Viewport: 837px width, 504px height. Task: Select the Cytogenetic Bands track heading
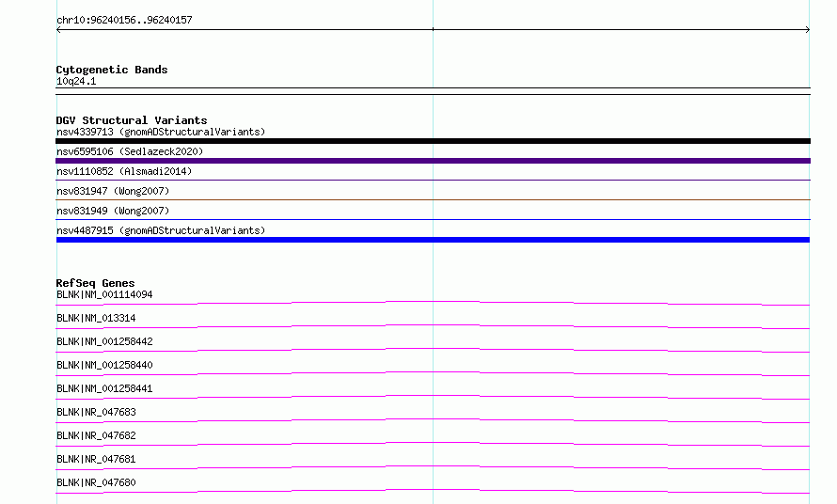coord(112,70)
